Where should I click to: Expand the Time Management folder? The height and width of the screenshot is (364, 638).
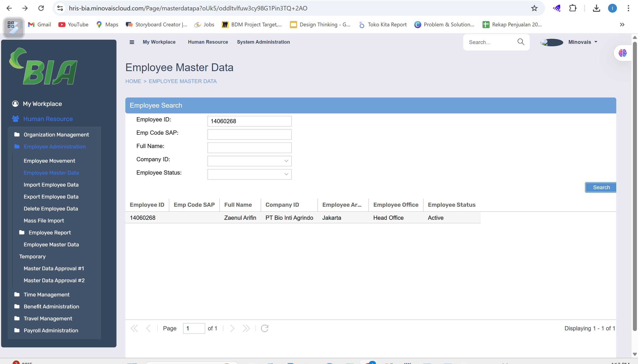(42, 294)
